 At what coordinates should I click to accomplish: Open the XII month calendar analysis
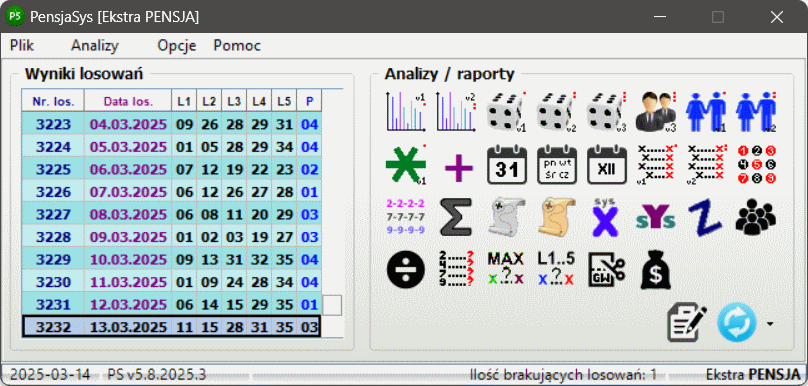pyautogui.click(x=608, y=165)
